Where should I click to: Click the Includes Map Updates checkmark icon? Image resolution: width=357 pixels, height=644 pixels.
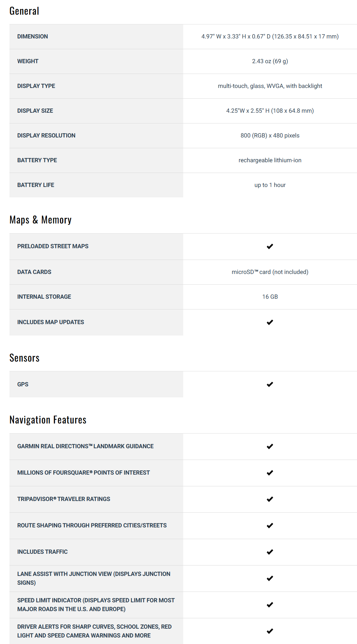point(270,322)
